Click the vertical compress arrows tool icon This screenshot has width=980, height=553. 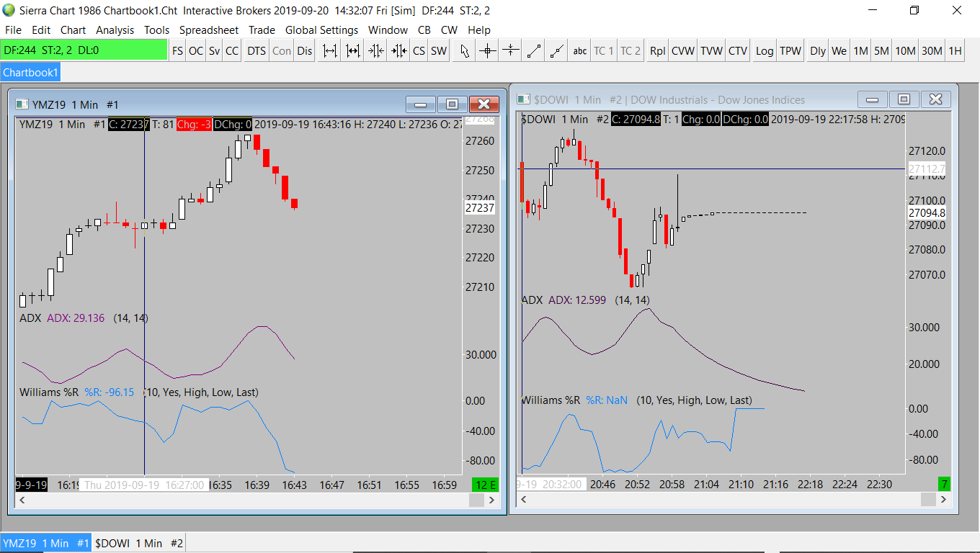(511, 51)
